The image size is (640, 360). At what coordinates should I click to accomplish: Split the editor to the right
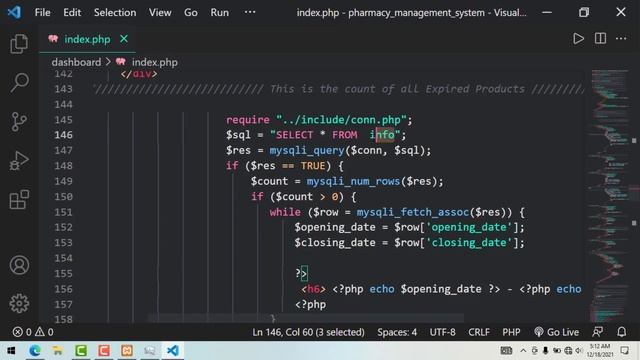600,39
